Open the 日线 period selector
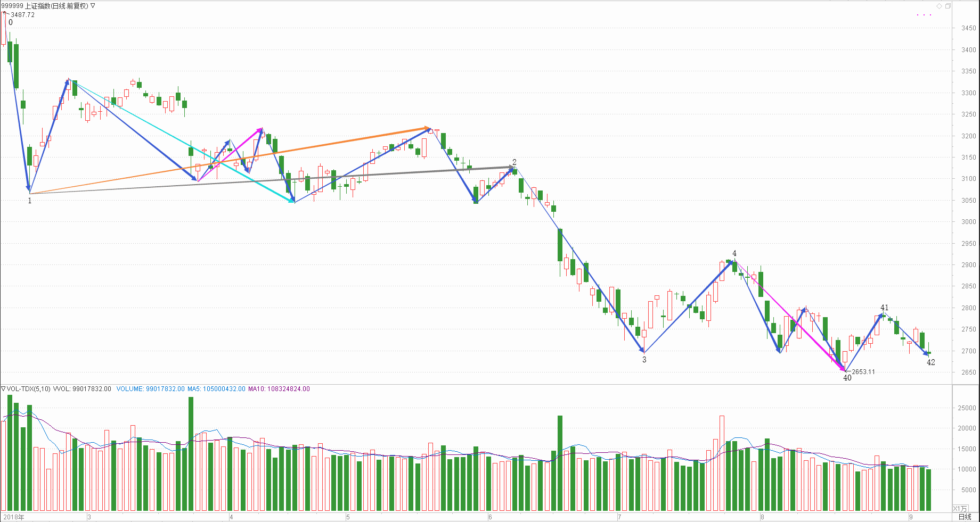This screenshot has width=980, height=522. point(965,517)
